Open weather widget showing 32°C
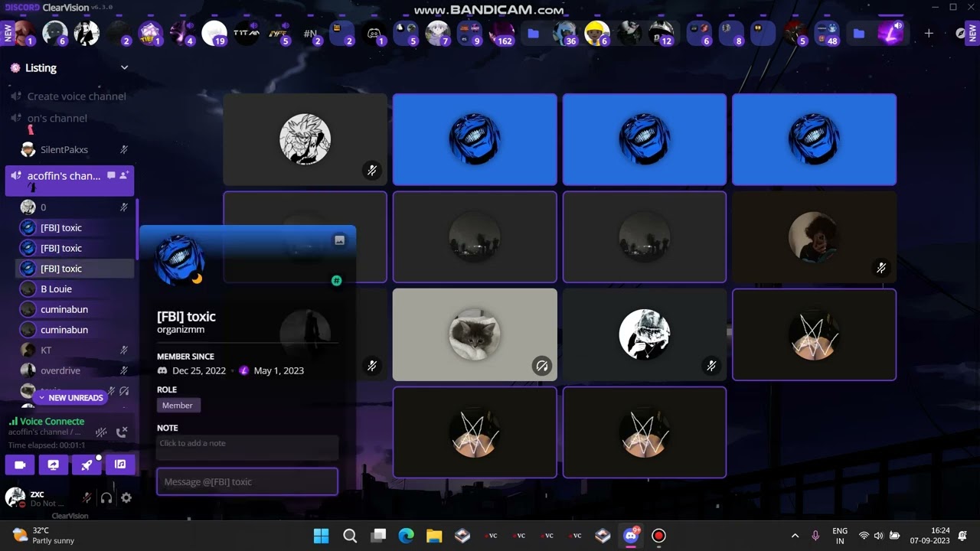The image size is (980, 551). [x=44, y=536]
